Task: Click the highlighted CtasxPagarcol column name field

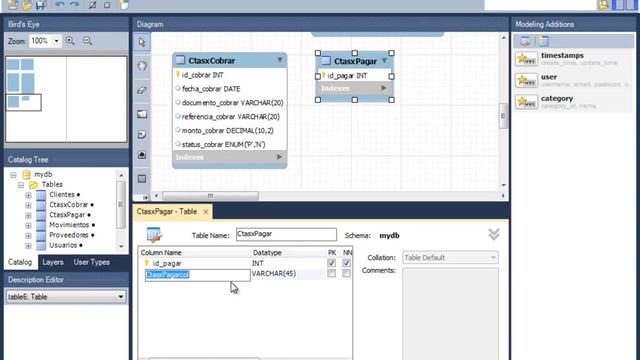Action: 198,275
